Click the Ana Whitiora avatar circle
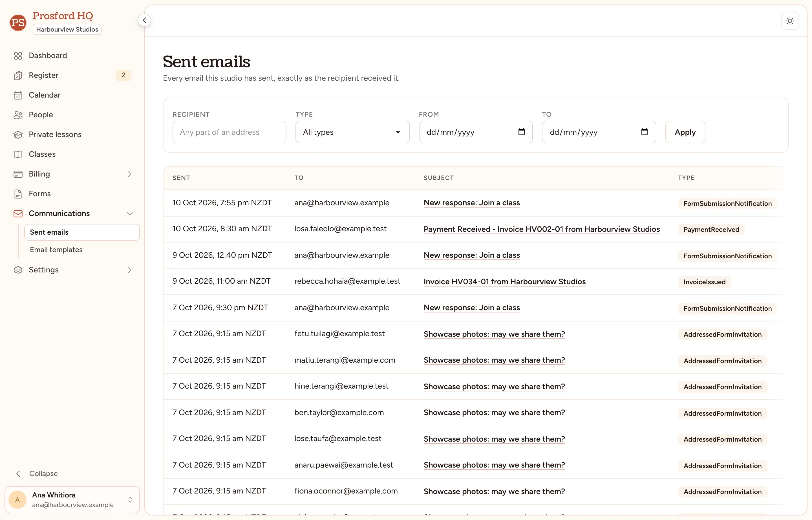Image resolution: width=812 pixels, height=520 pixels. (17, 500)
